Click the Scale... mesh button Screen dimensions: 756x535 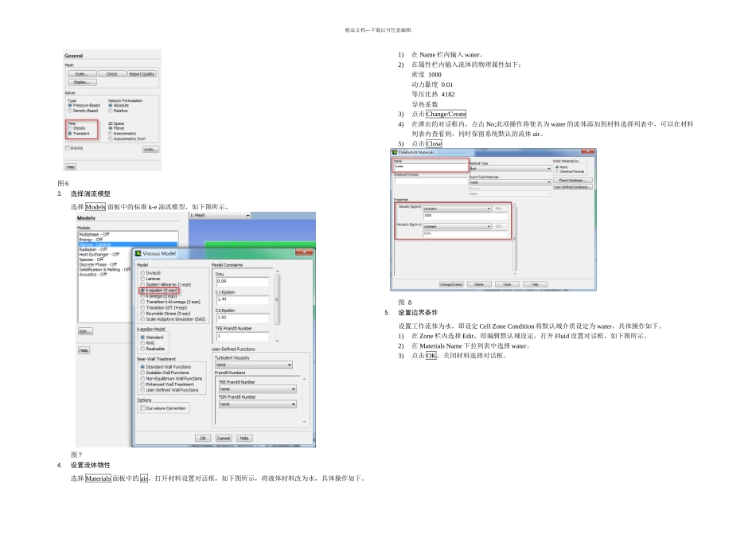coord(82,74)
